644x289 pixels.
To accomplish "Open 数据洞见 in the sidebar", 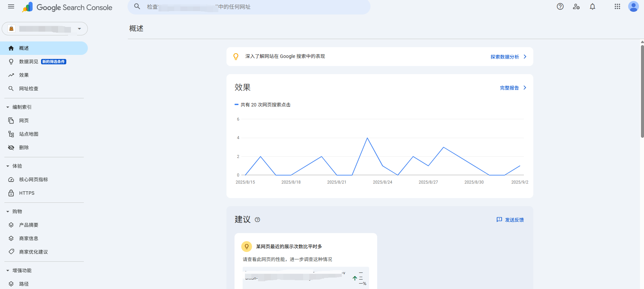I will point(29,62).
